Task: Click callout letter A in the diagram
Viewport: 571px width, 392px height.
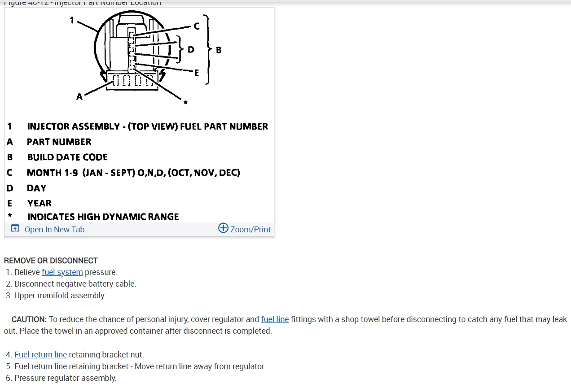Action: (x=79, y=96)
